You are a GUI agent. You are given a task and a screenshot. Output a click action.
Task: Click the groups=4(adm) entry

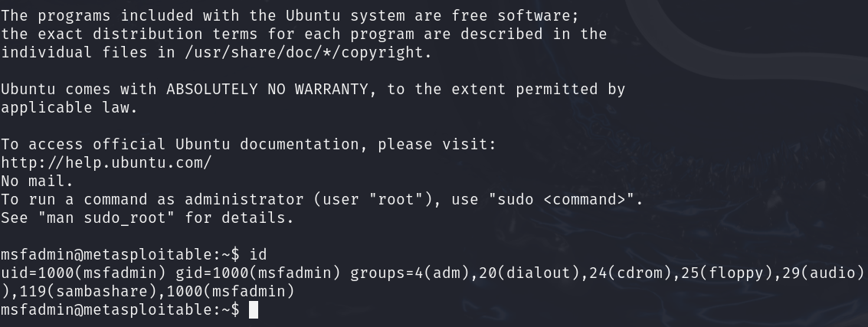tap(410, 273)
